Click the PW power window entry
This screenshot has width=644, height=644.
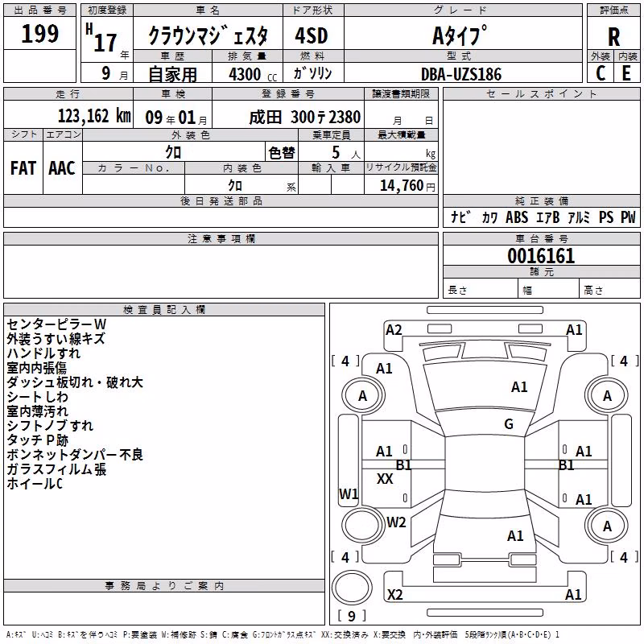pos(628,217)
